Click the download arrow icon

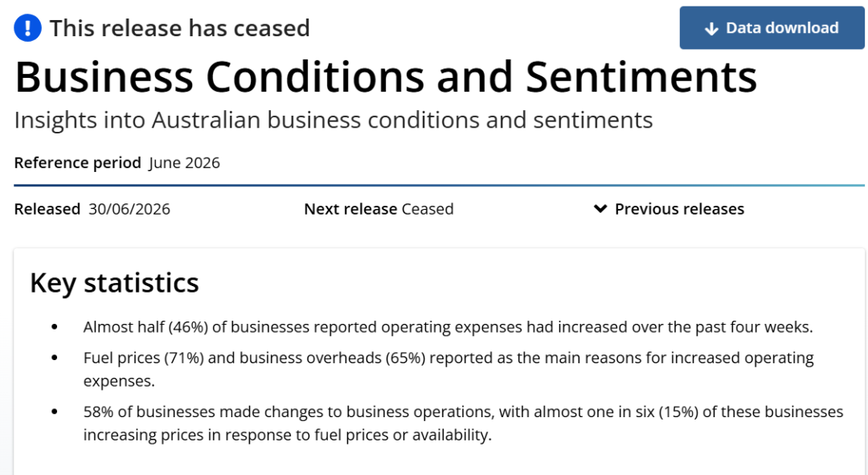711,29
